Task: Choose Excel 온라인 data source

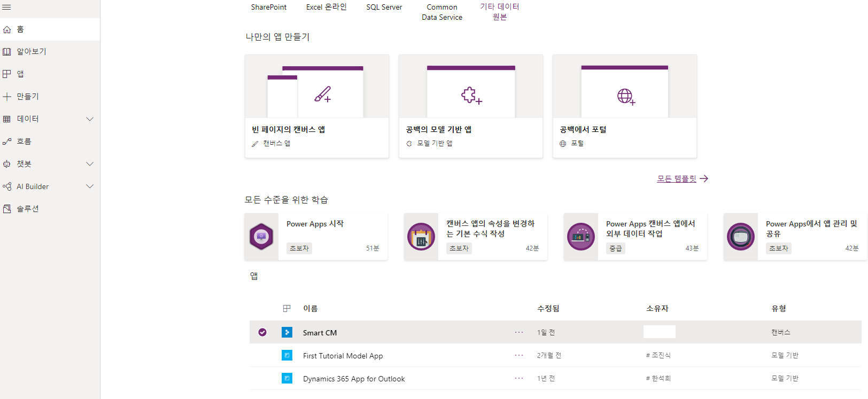Action: pos(327,7)
